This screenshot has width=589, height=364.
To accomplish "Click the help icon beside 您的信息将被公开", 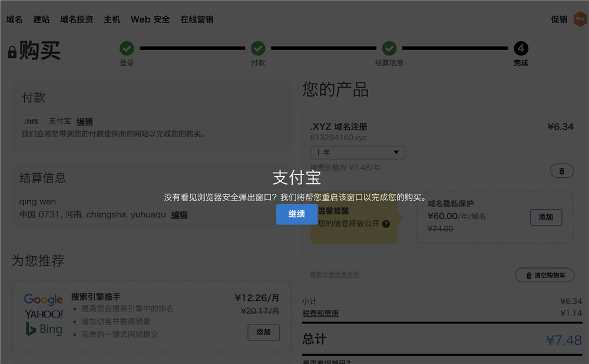I will coord(386,224).
